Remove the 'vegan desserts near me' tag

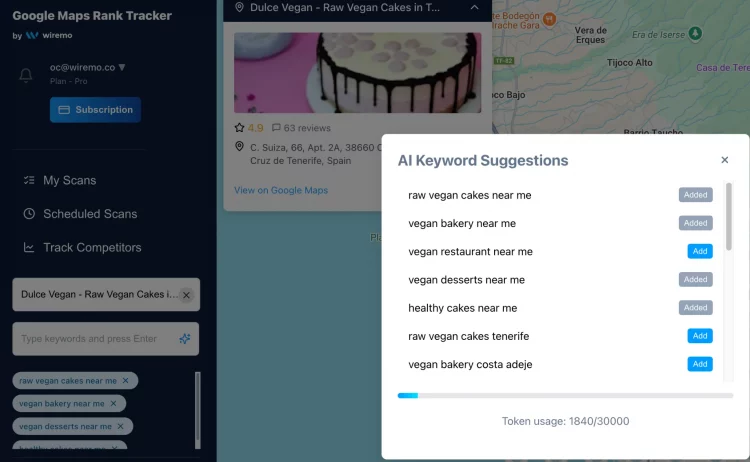(121, 426)
